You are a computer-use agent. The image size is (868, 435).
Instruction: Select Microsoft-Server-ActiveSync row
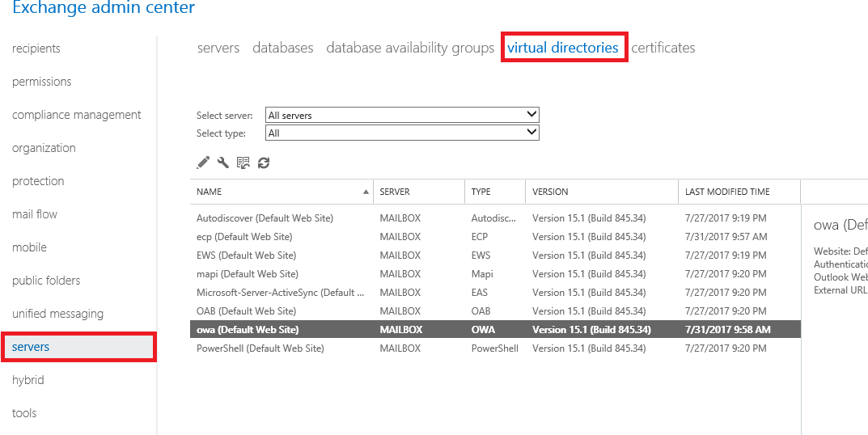pyautogui.click(x=495, y=292)
